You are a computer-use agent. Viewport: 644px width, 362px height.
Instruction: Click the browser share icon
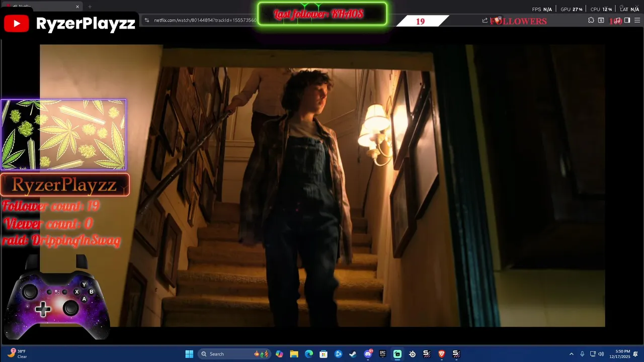pyautogui.click(x=485, y=21)
